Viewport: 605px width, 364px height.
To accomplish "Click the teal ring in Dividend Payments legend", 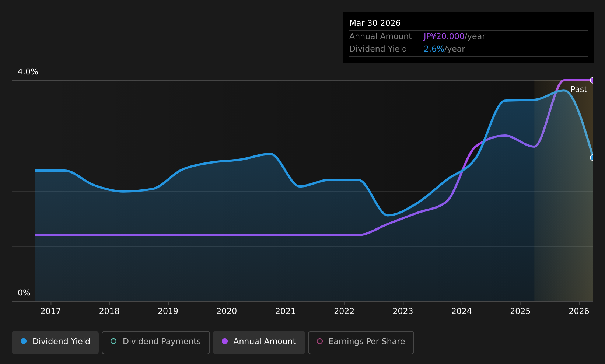I will [x=113, y=341].
